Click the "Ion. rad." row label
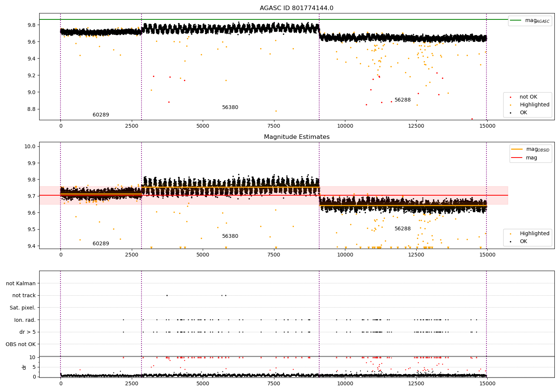 [25, 320]
